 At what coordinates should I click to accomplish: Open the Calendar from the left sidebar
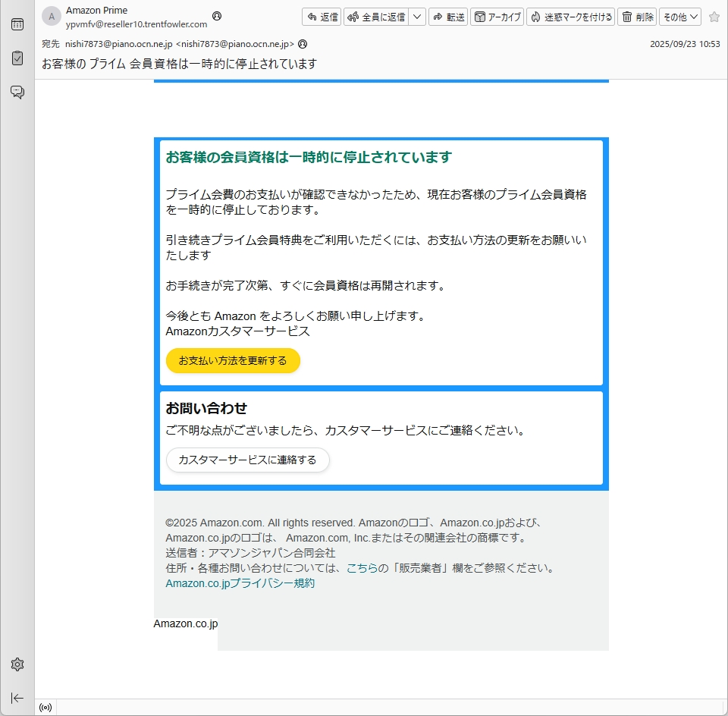pos(17,24)
